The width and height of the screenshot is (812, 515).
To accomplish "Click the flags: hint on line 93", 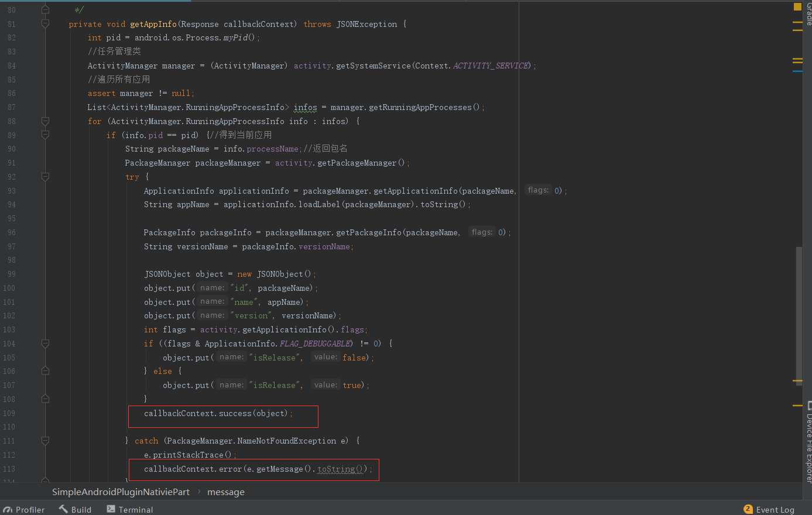I will pyautogui.click(x=538, y=190).
